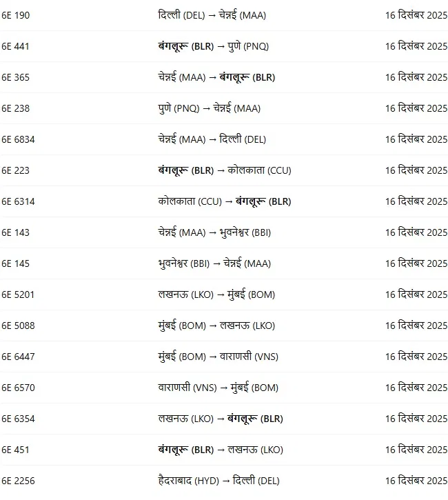
Task: Click the हैदराबाद (HYD) → दिल्ली (DEL) route
Action: click(218, 481)
